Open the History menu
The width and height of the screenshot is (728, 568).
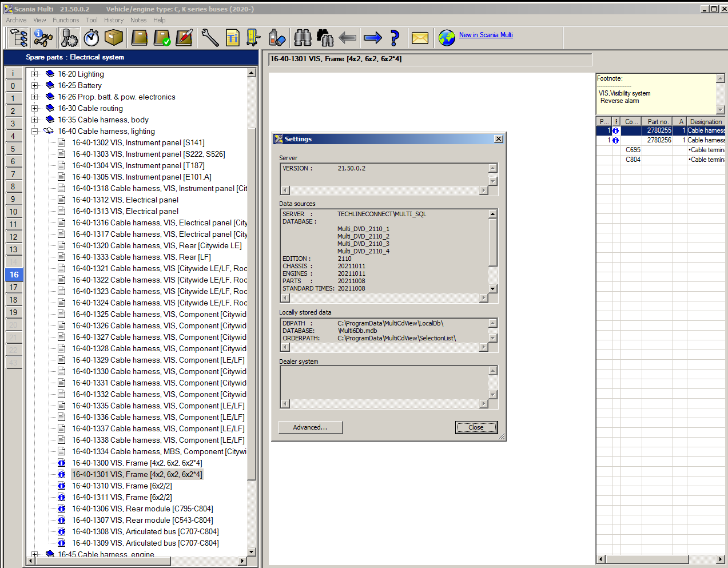click(113, 20)
